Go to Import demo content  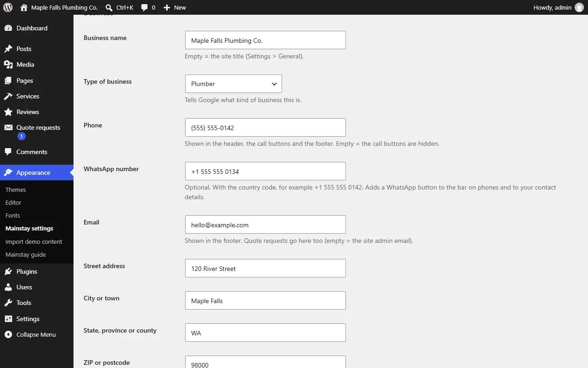34,241
